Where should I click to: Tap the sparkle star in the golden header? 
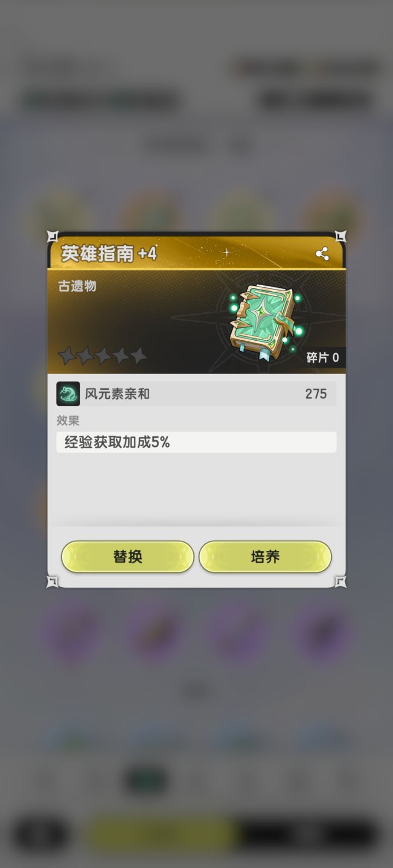(x=227, y=252)
